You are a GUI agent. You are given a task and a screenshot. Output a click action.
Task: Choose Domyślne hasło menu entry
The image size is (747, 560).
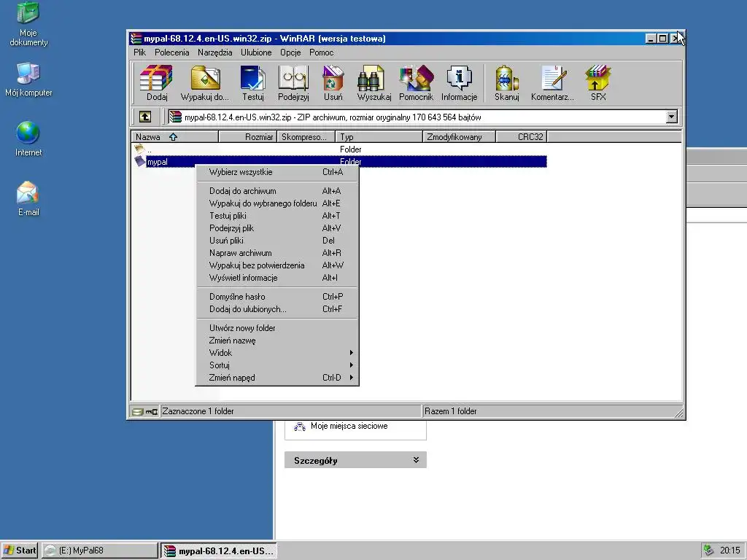[x=276, y=297]
